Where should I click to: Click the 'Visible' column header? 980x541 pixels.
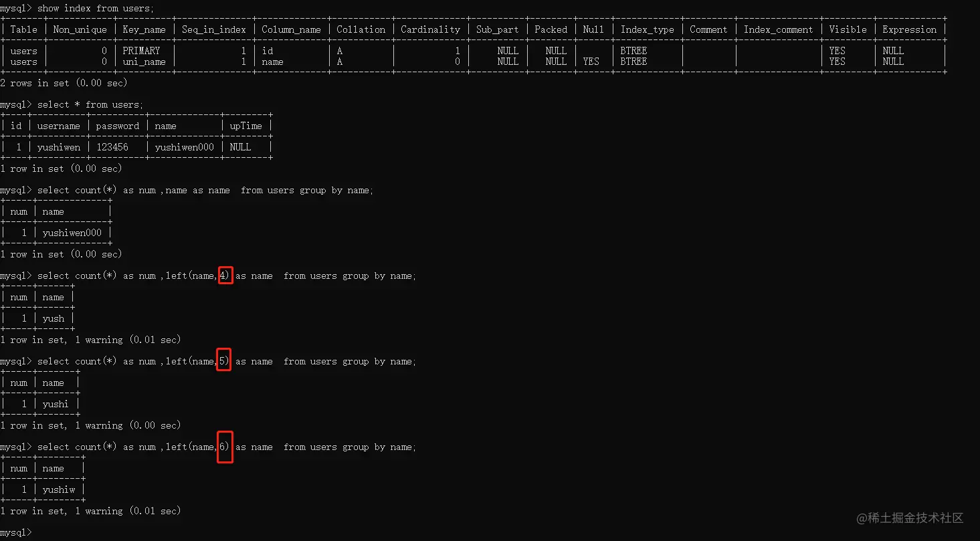point(848,29)
